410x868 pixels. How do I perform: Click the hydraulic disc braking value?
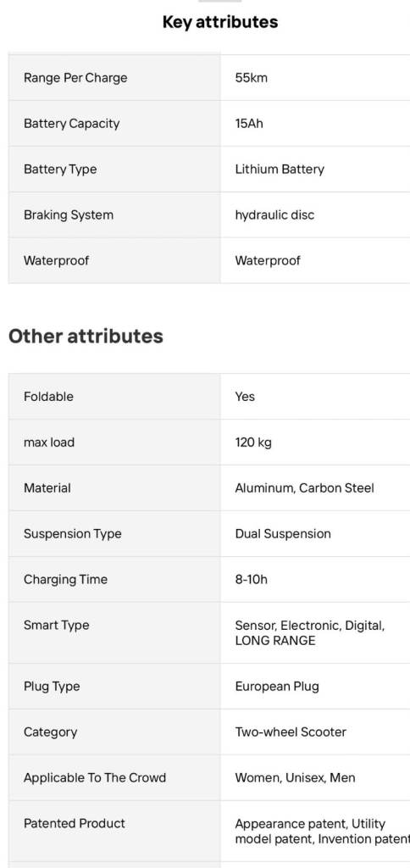click(x=274, y=214)
